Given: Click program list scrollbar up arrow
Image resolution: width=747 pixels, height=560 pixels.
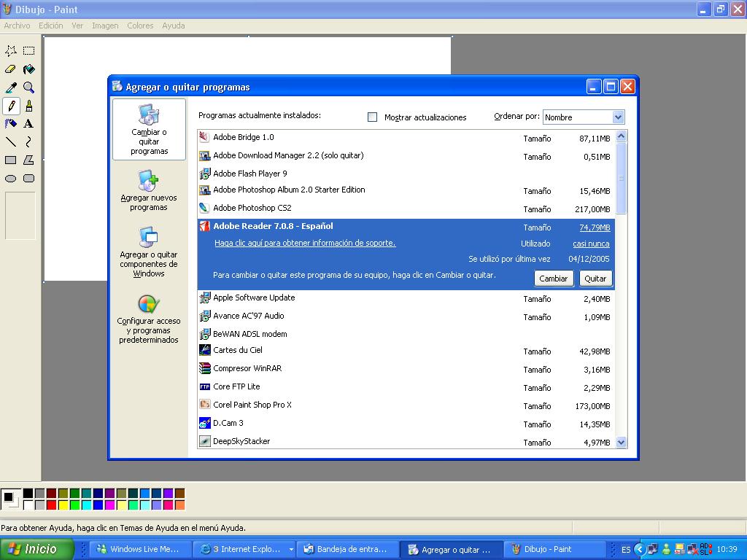Looking at the screenshot, I should pos(621,136).
